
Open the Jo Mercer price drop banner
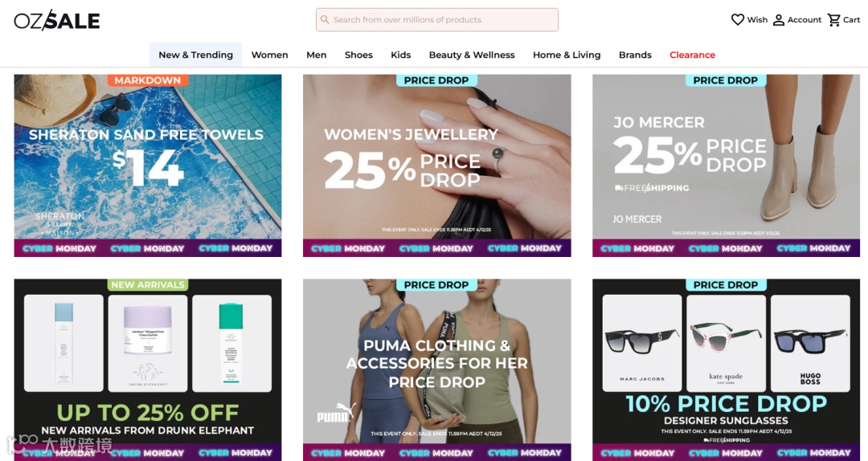(726, 165)
